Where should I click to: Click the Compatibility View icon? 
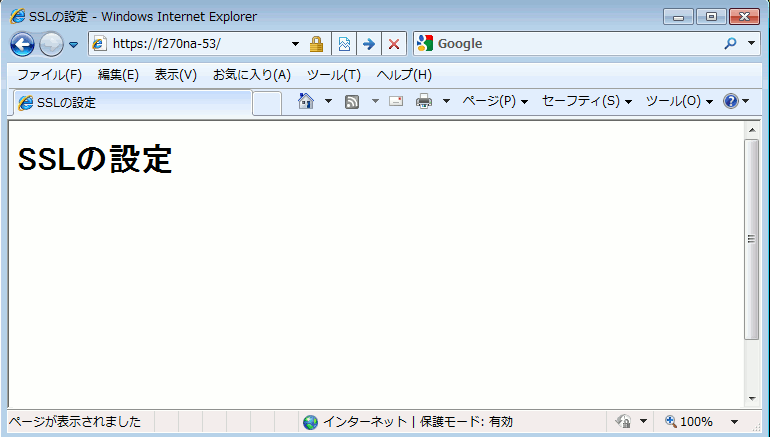[x=344, y=44]
